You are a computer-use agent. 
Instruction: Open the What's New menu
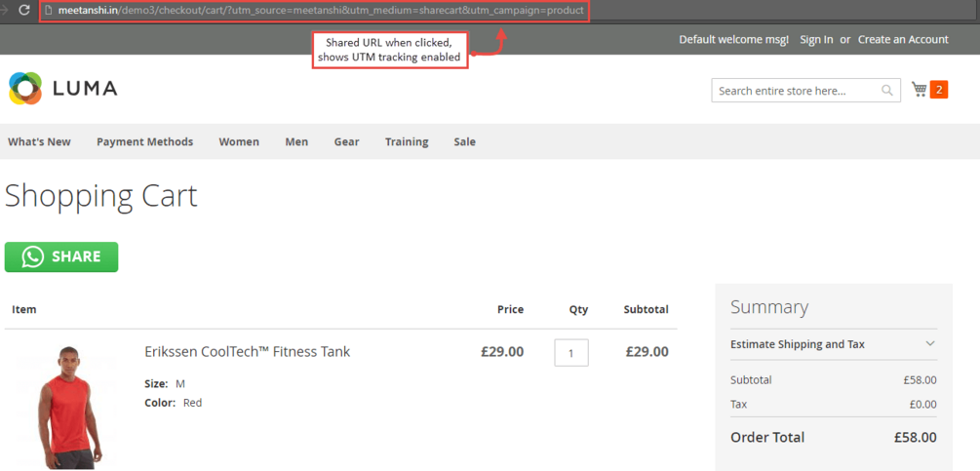(39, 142)
